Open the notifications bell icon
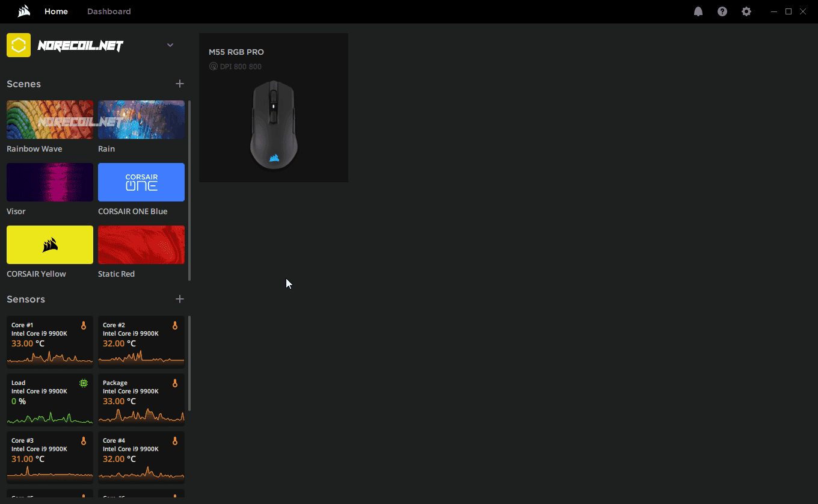Viewport: 818px width, 504px height. click(x=698, y=11)
